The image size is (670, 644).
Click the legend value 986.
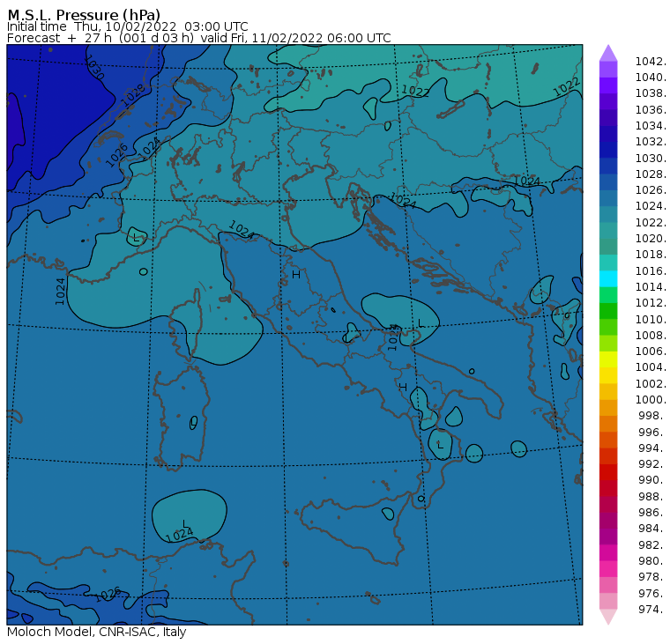(x=652, y=513)
